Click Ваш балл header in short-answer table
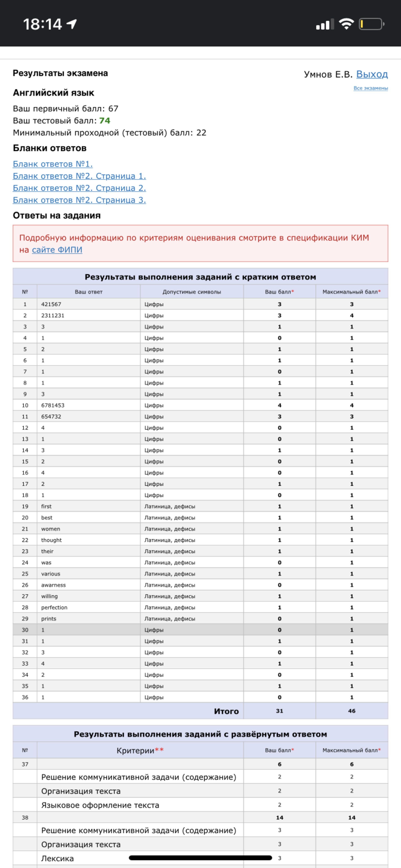Screen dimensions: 401x868 coord(279,292)
